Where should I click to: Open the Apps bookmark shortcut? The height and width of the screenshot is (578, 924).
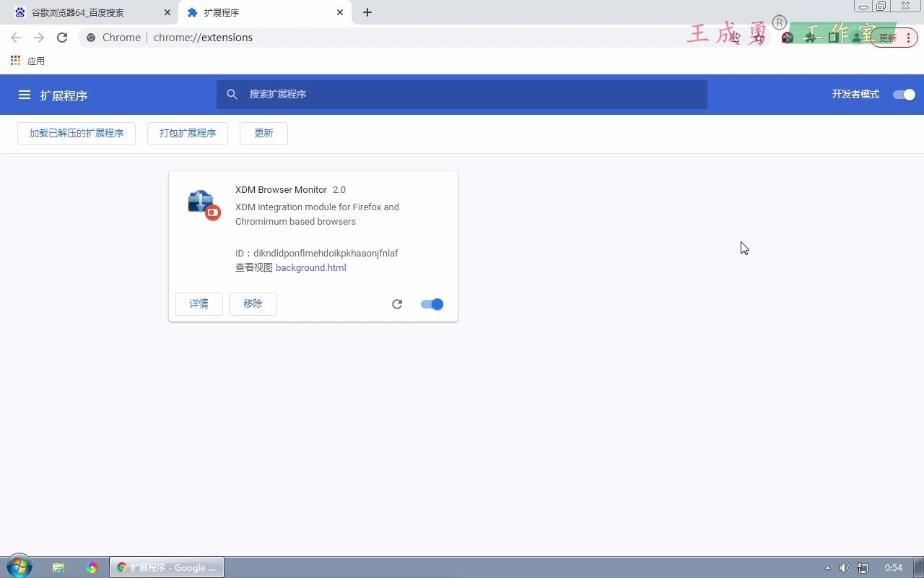point(27,61)
